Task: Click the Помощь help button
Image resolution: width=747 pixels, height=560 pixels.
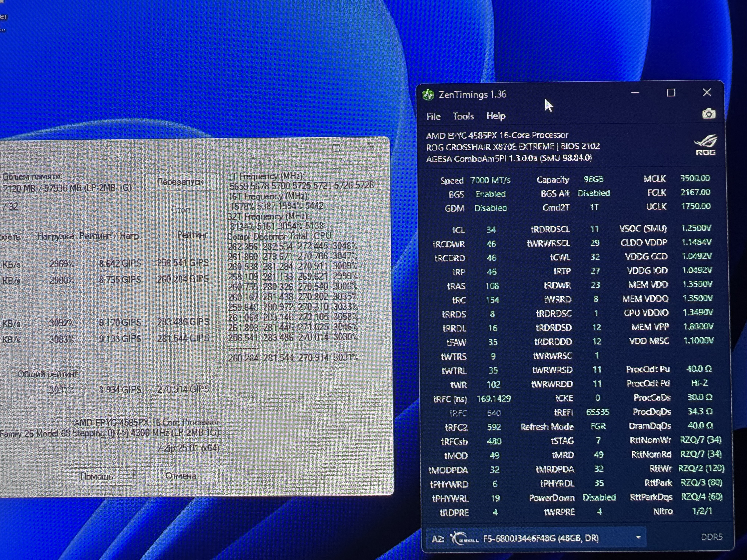Action: click(97, 476)
